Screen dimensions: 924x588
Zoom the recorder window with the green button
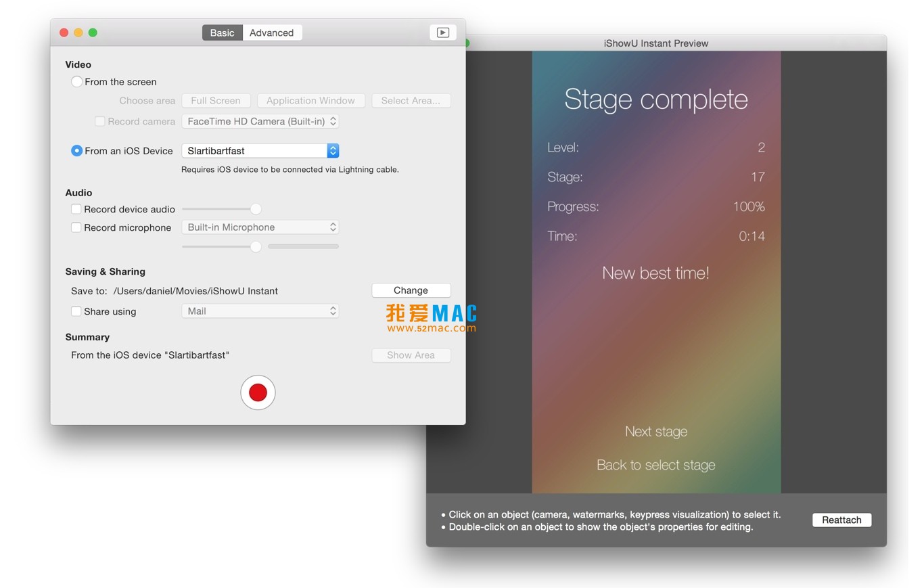pyautogui.click(x=93, y=32)
